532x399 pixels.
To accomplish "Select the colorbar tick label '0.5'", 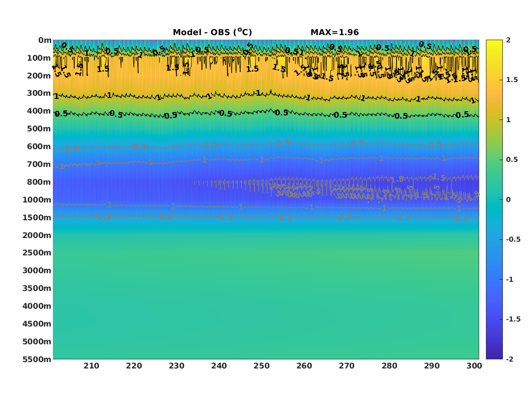I will click(x=512, y=160).
